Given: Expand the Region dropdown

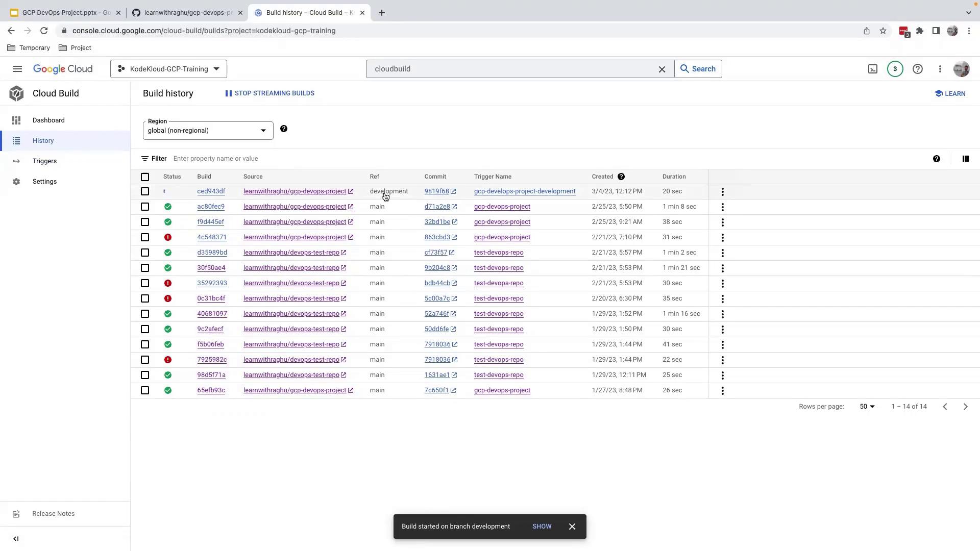Looking at the screenshot, I should pyautogui.click(x=208, y=131).
